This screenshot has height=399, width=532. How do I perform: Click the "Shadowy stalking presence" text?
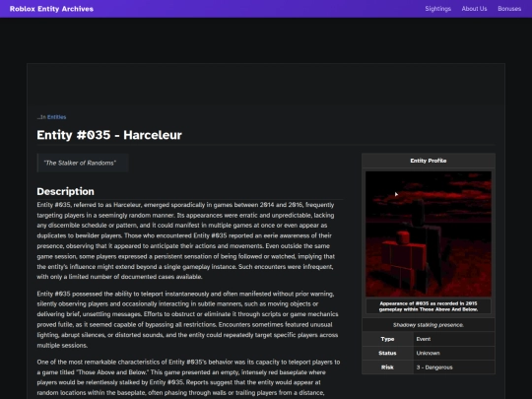pos(429,325)
